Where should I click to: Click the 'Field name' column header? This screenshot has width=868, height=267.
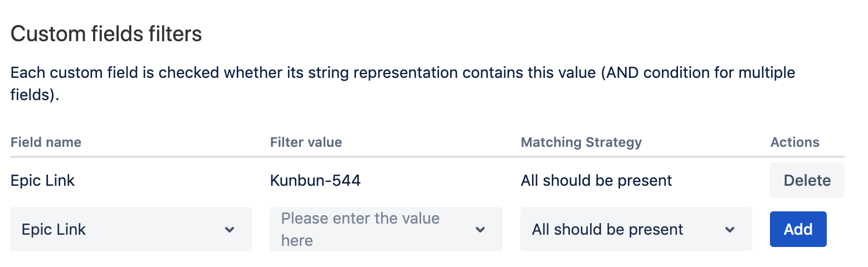pos(46,142)
